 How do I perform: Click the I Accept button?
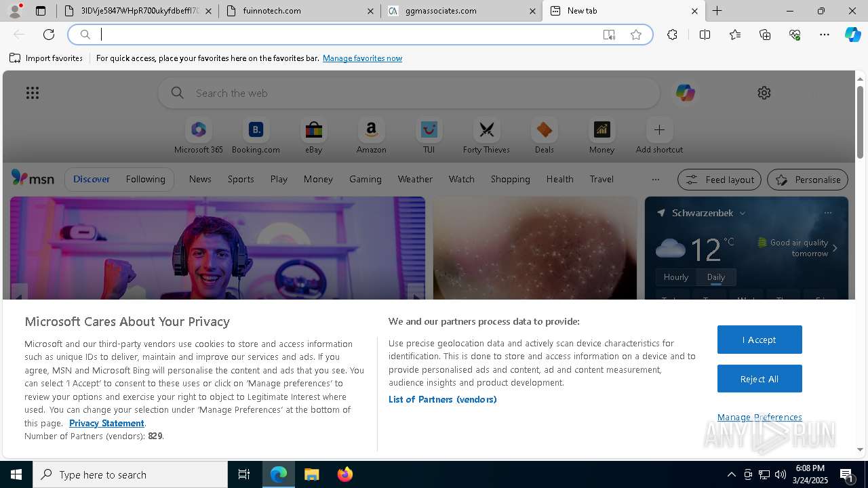point(759,340)
